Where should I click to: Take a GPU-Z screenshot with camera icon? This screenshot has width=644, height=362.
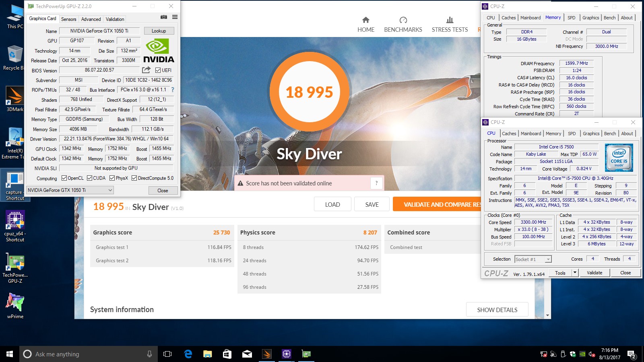point(164,17)
